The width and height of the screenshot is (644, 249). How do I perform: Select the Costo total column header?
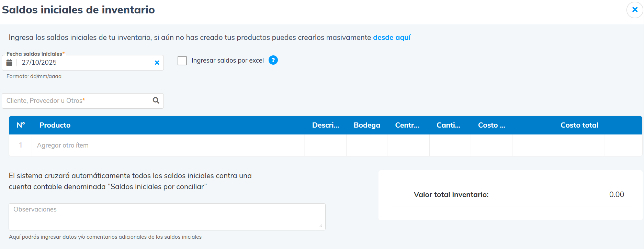point(579,125)
